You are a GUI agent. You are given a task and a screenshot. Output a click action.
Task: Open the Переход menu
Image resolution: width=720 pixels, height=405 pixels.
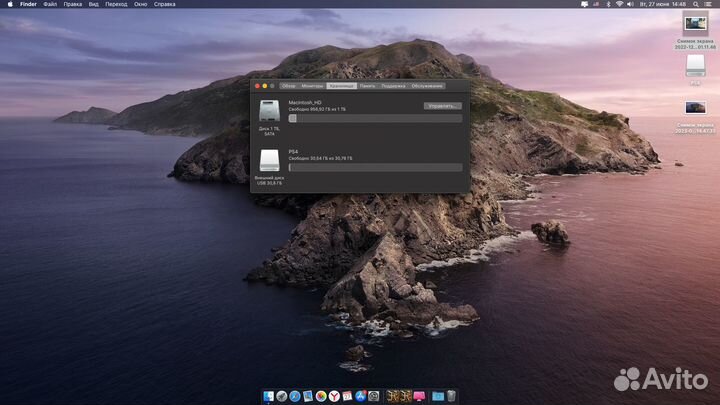116,4
